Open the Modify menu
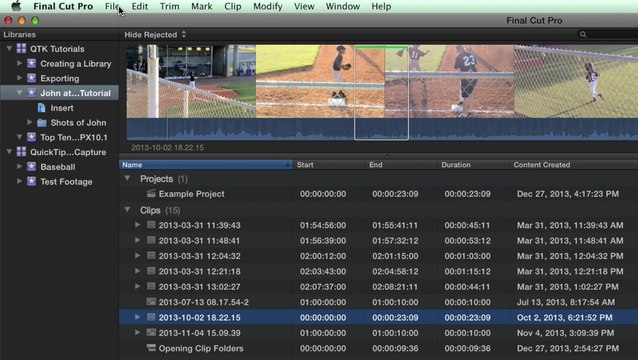 pos(268,6)
